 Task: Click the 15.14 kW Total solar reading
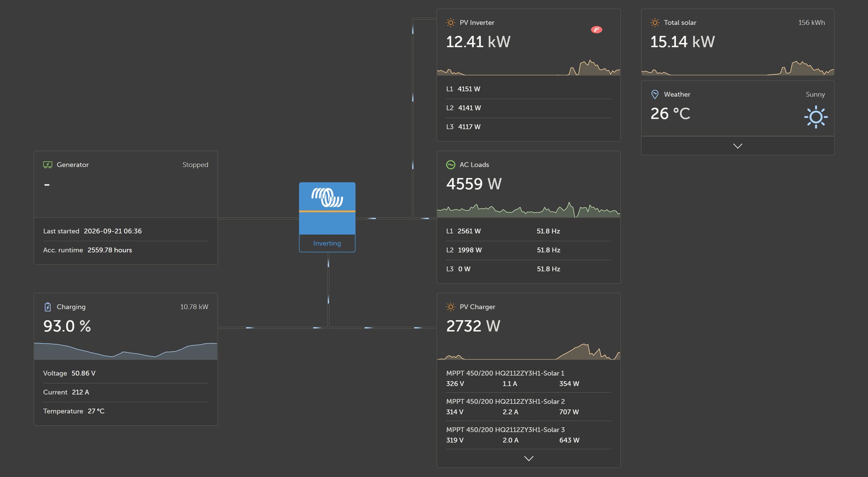682,42
